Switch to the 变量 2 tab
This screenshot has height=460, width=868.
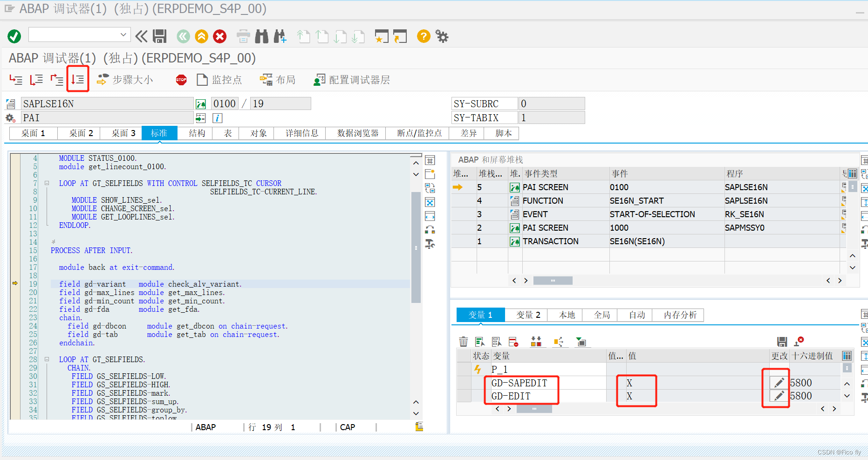pos(526,315)
